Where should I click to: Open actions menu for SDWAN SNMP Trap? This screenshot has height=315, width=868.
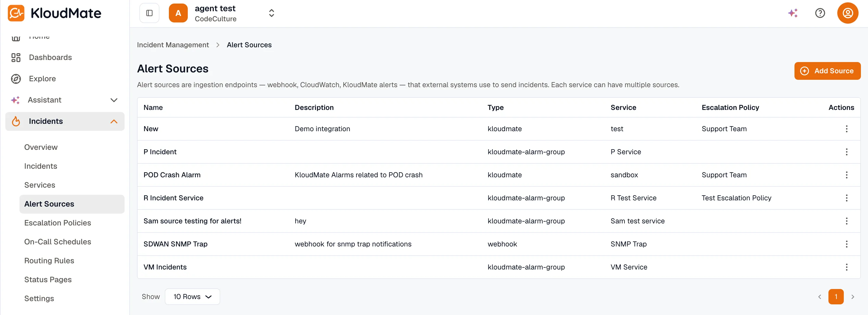pos(846,244)
